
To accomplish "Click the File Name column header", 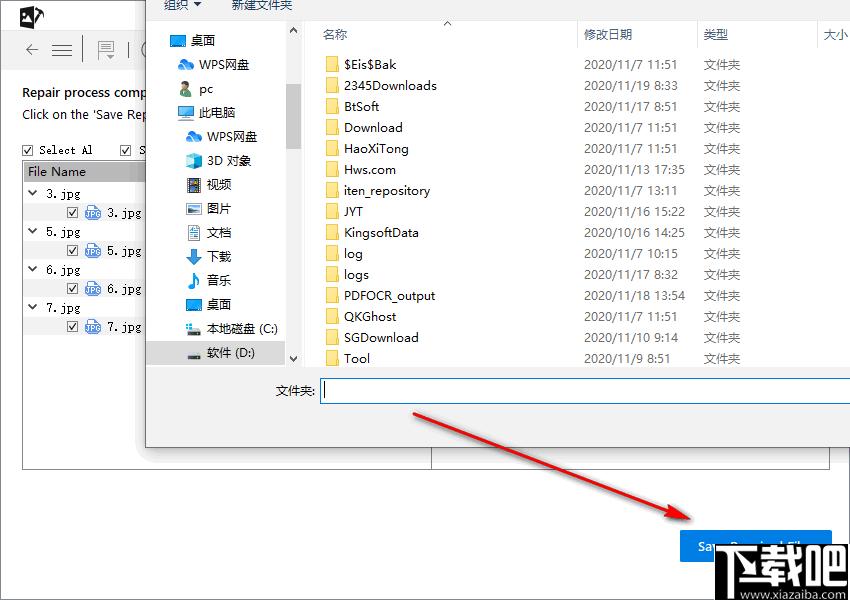I will 84,172.
